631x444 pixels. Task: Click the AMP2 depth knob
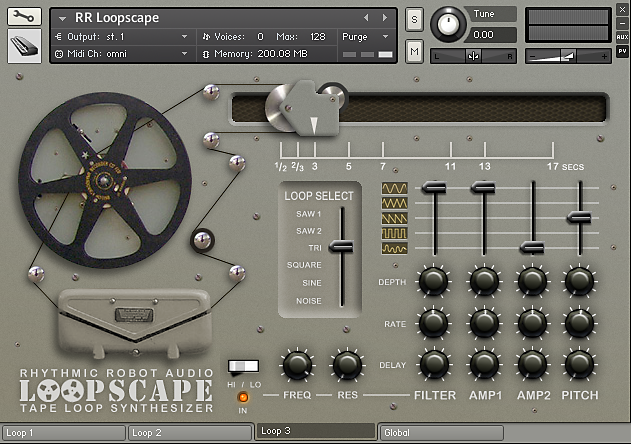[x=532, y=281]
